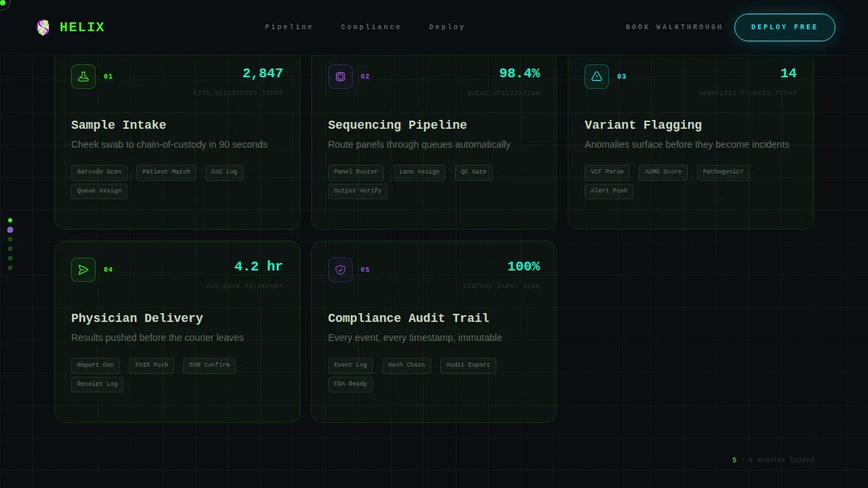This screenshot has width=868, height=488.
Task: Select the CoC Log chip
Action: tap(224, 172)
